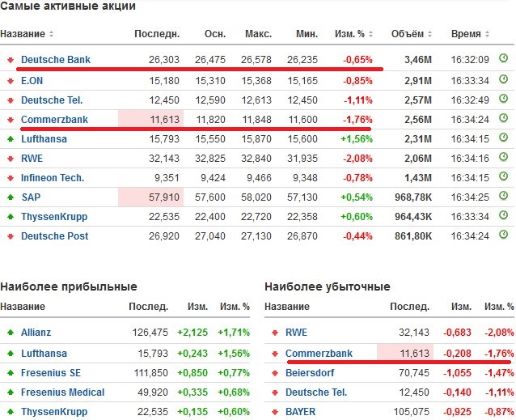Click the clock icon in Lufthansa row
516x420 pixels.
tap(503, 138)
